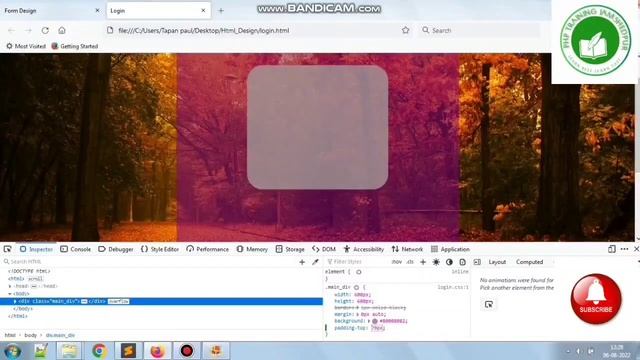Expand the background shorthand arrow
This screenshot has width=640, height=360.
[x=369, y=321]
